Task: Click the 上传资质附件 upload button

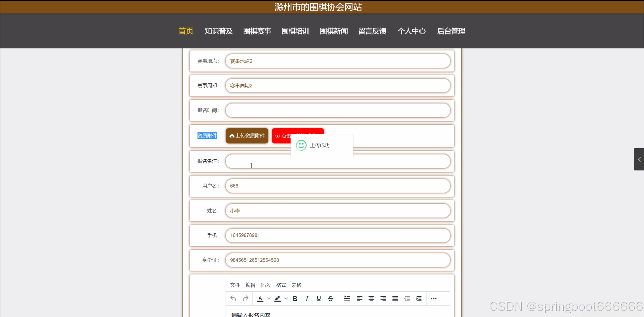Action: [x=247, y=136]
